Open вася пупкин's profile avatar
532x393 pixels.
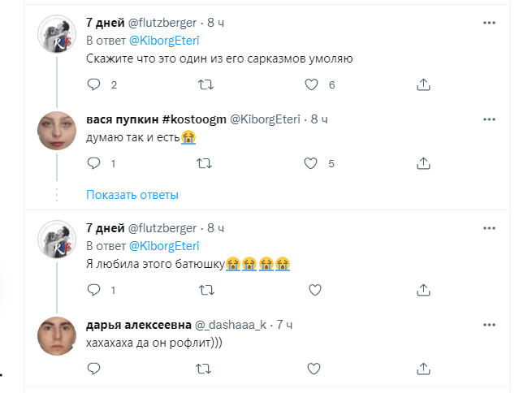(x=58, y=130)
